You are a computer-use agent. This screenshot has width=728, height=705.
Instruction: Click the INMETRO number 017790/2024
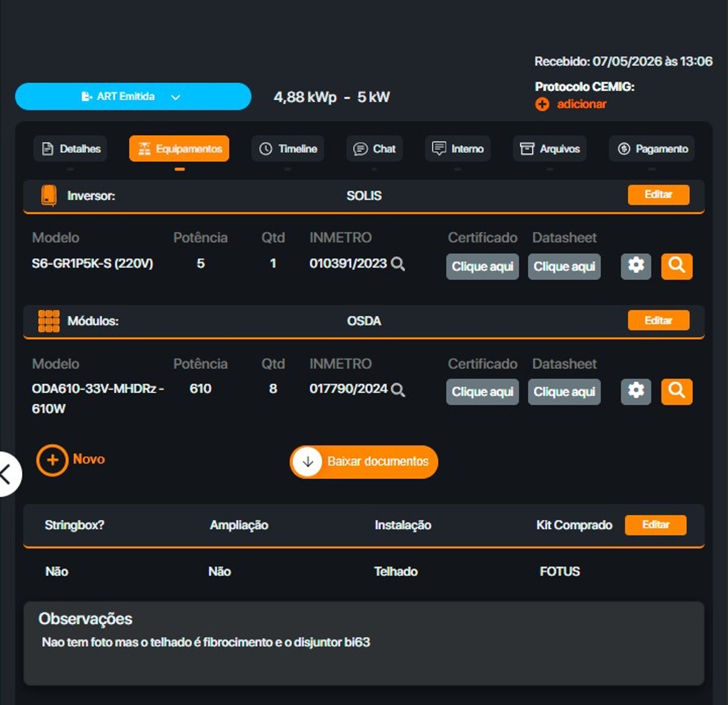(x=349, y=389)
